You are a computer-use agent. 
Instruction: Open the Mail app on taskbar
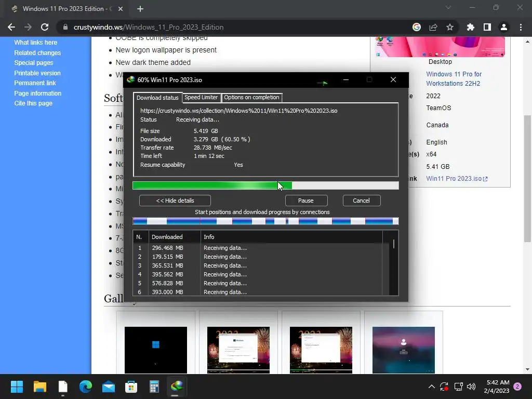(x=109, y=387)
